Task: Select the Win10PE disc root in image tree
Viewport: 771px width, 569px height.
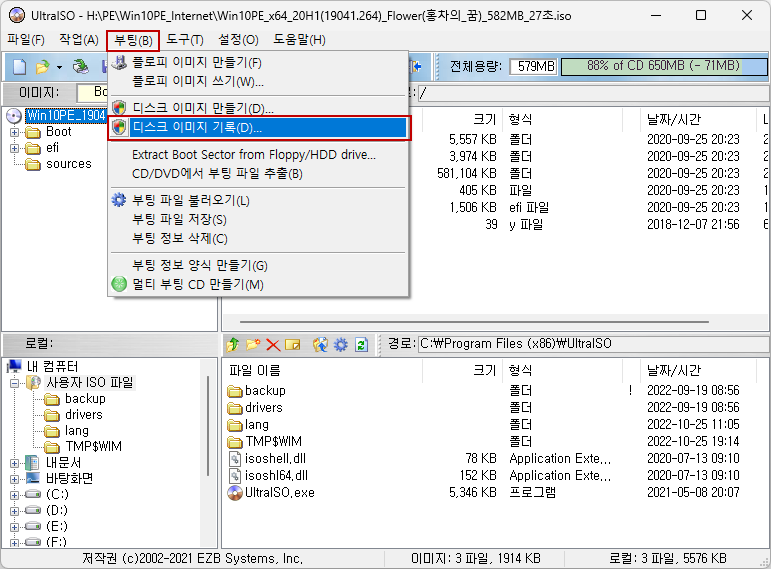Action: [66, 116]
